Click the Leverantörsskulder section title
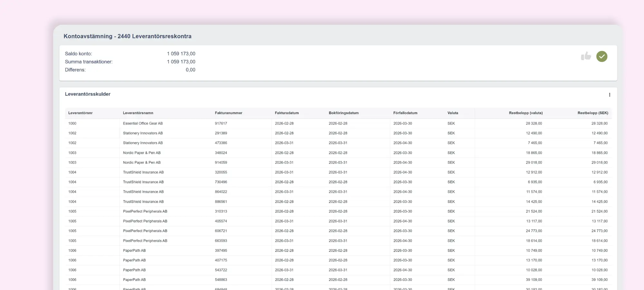644x290 pixels. click(88, 94)
